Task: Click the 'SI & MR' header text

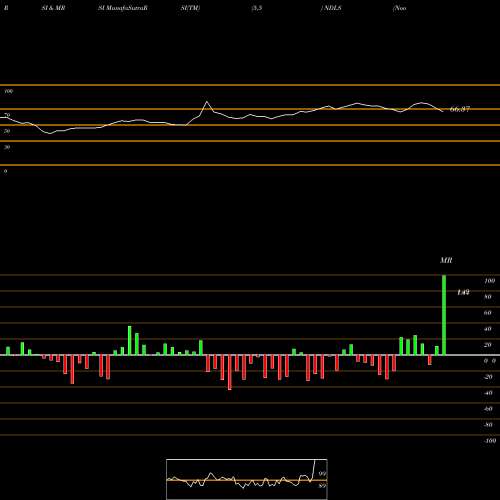Action: coord(53,8)
